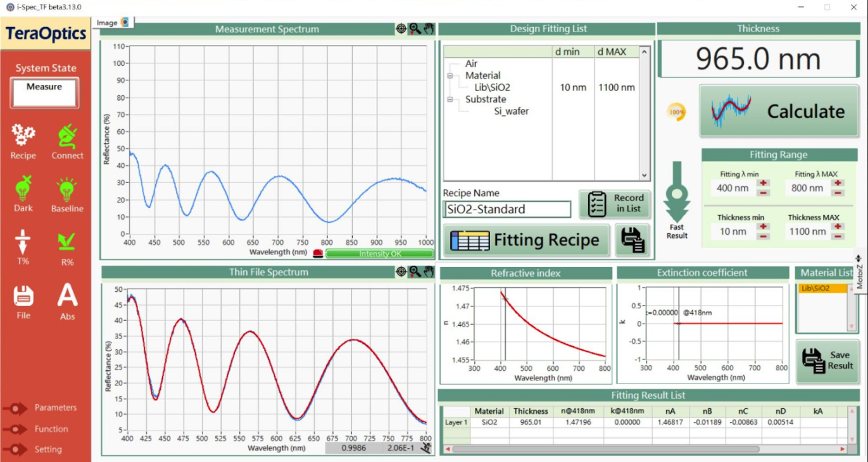The height and width of the screenshot is (462, 868).
Task: Click the Fitting Recipe button
Action: coord(525,240)
